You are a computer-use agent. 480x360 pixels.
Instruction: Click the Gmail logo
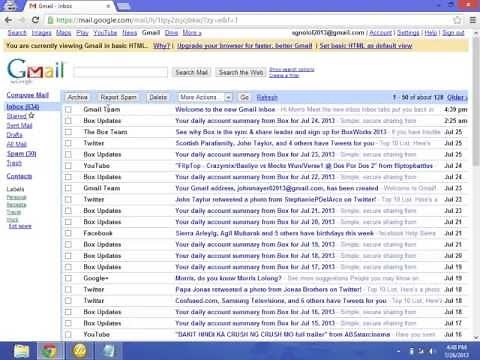pos(35,69)
